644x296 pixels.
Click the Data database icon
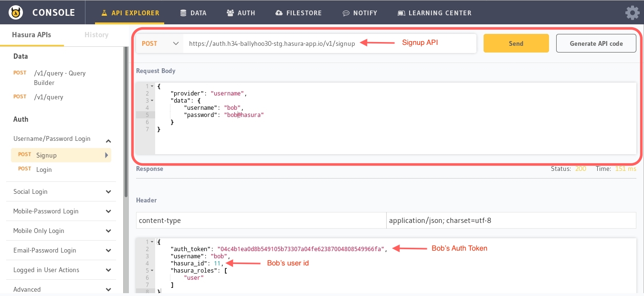183,13
